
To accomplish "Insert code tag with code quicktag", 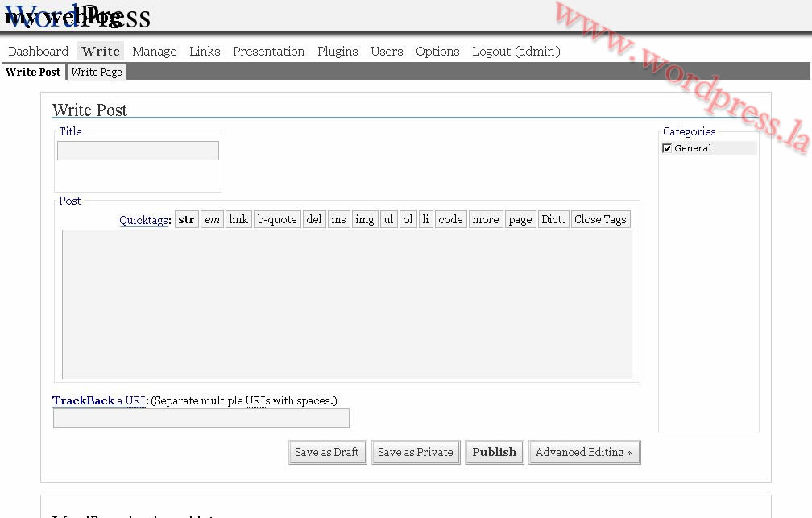I will tap(450, 219).
